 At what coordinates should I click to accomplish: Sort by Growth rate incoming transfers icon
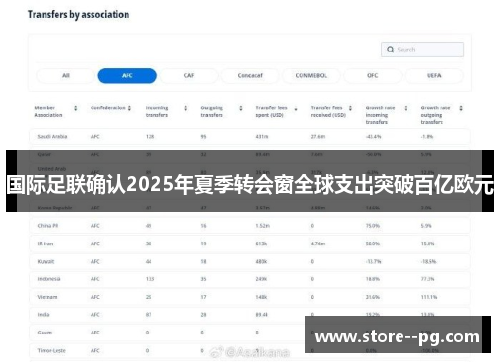click(x=406, y=108)
